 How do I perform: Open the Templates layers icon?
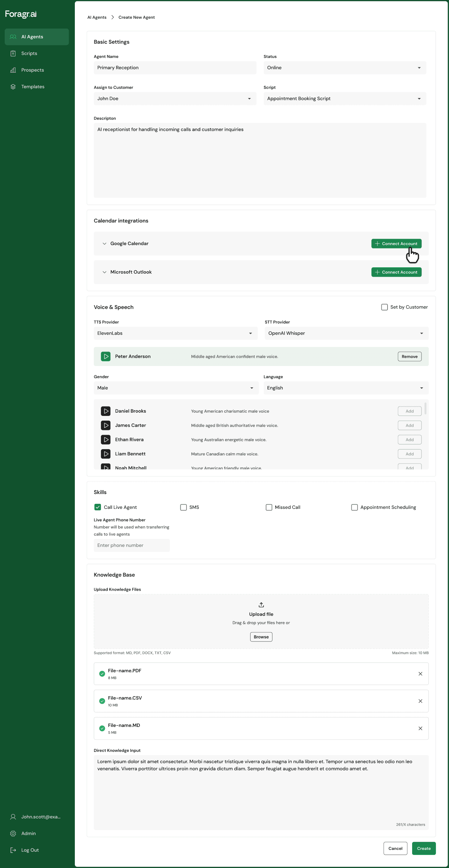coord(13,87)
